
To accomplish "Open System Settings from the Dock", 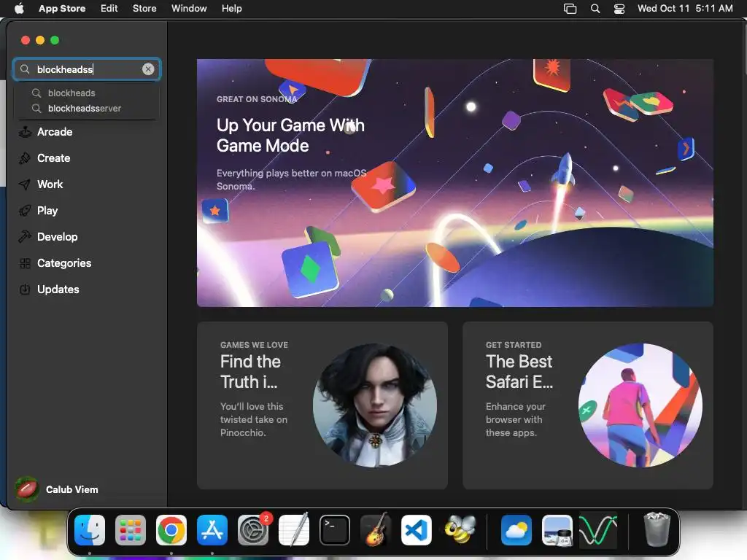I will point(253,530).
